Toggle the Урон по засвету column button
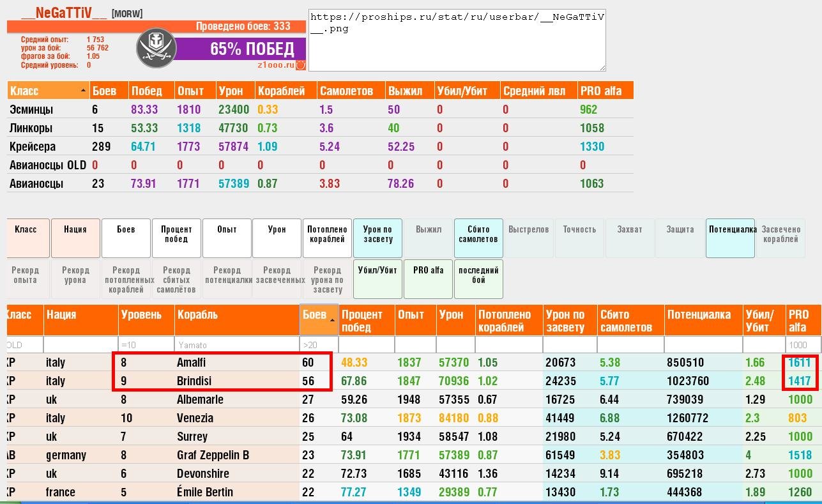822x504 pixels. click(x=377, y=238)
